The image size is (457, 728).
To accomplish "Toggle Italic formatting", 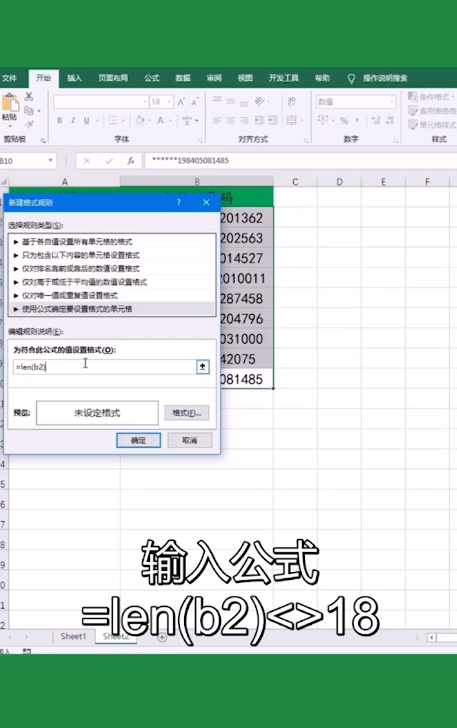I will (73, 120).
